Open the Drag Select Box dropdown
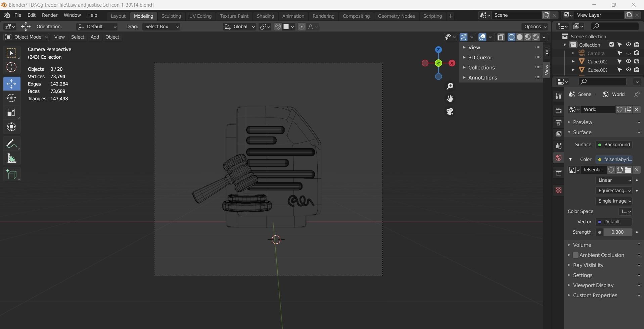Screen dimensions: 644x329 click(161, 27)
